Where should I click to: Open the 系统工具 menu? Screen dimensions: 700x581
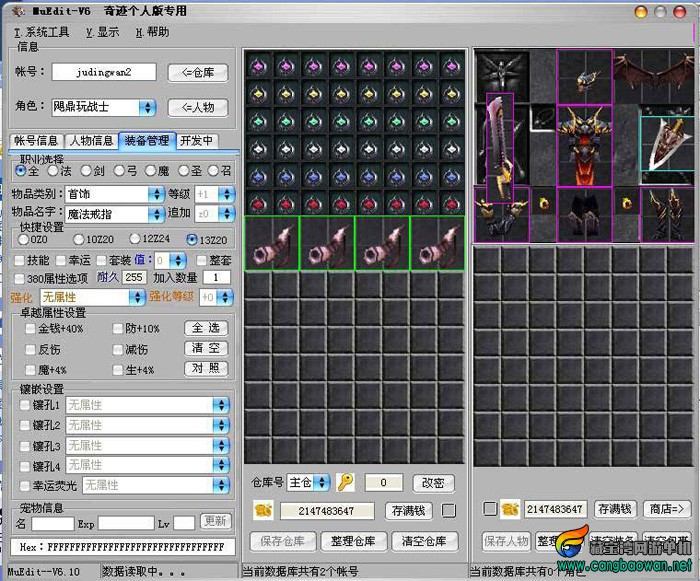click(x=42, y=32)
